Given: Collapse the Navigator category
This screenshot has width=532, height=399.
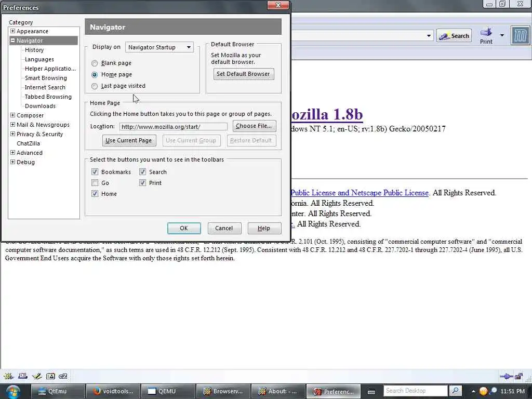Looking at the screenshot, I should pos(12,41).
